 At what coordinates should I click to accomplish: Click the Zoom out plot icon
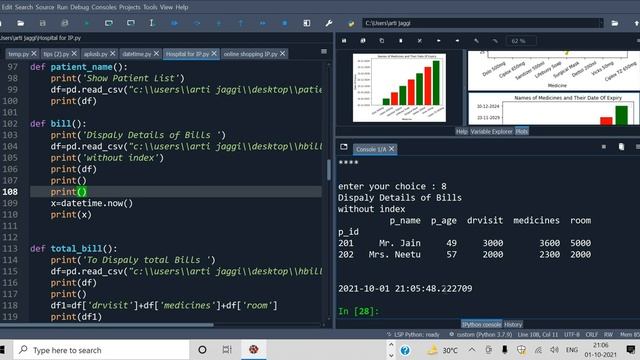(x=495, y=41)
